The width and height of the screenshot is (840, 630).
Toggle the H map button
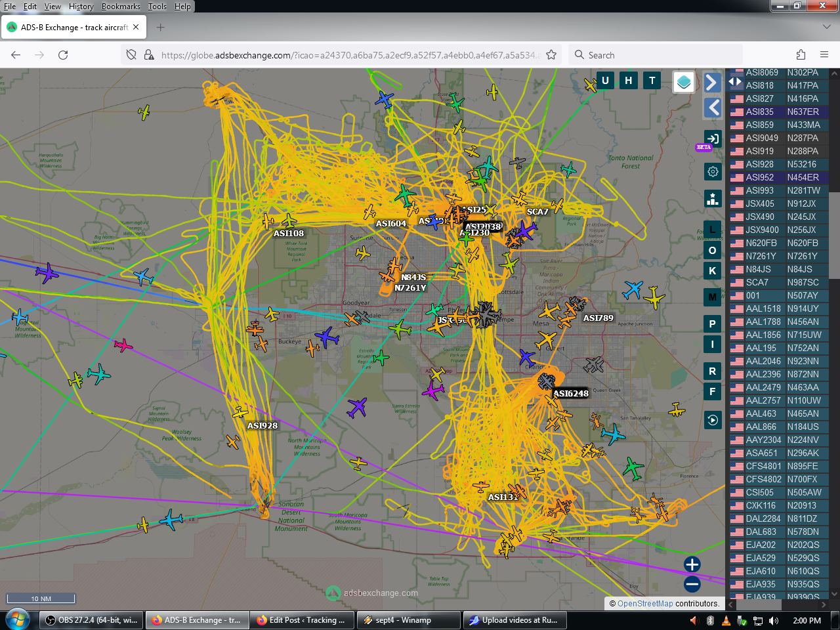(x=629, y=81)
